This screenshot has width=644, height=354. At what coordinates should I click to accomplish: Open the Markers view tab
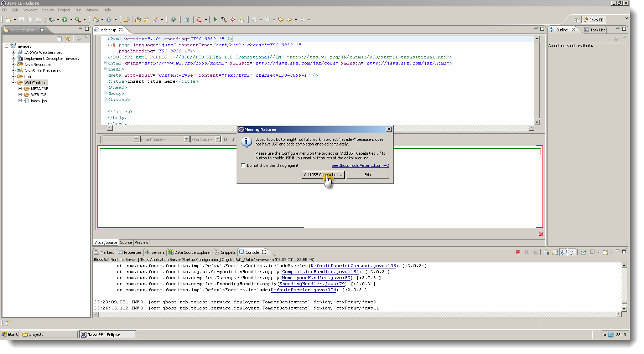pyautogui.click(x=104, y=252)
